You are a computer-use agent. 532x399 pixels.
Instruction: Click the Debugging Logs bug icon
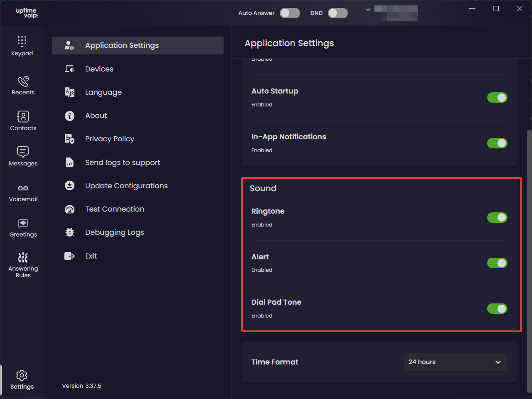coord(69,232)
